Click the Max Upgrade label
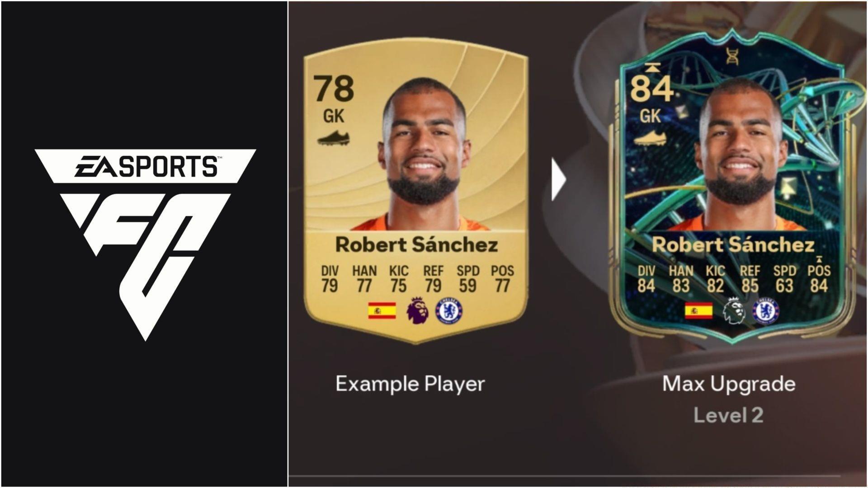The image size is (868, 488). (x=729, y=384)
